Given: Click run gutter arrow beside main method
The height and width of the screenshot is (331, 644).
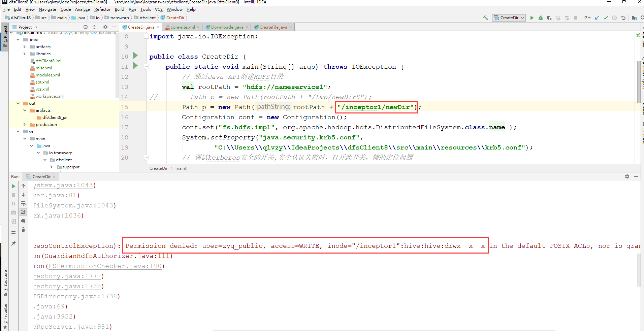Looking at the screenshot, I should [135, 65].
